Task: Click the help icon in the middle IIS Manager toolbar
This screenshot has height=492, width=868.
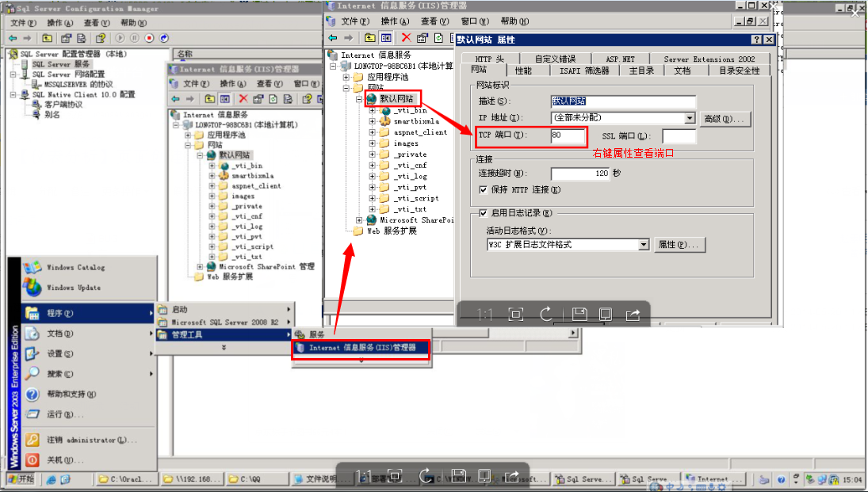Action: (308, 99)
